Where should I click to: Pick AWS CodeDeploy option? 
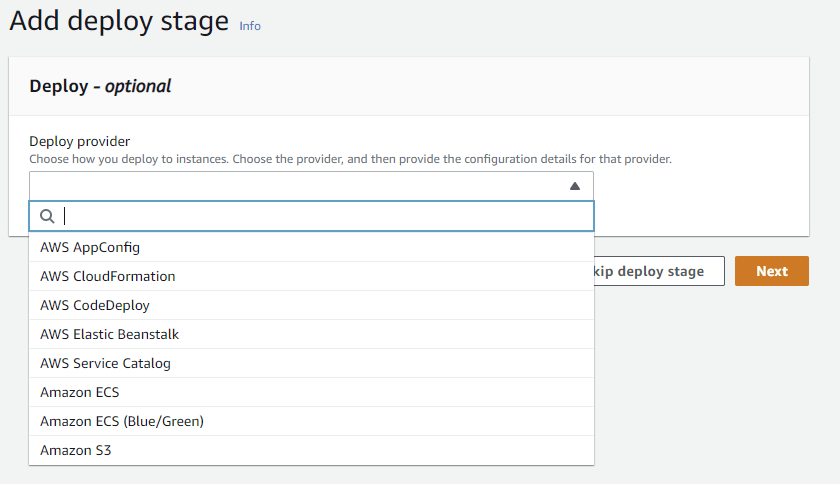(95, 305)
